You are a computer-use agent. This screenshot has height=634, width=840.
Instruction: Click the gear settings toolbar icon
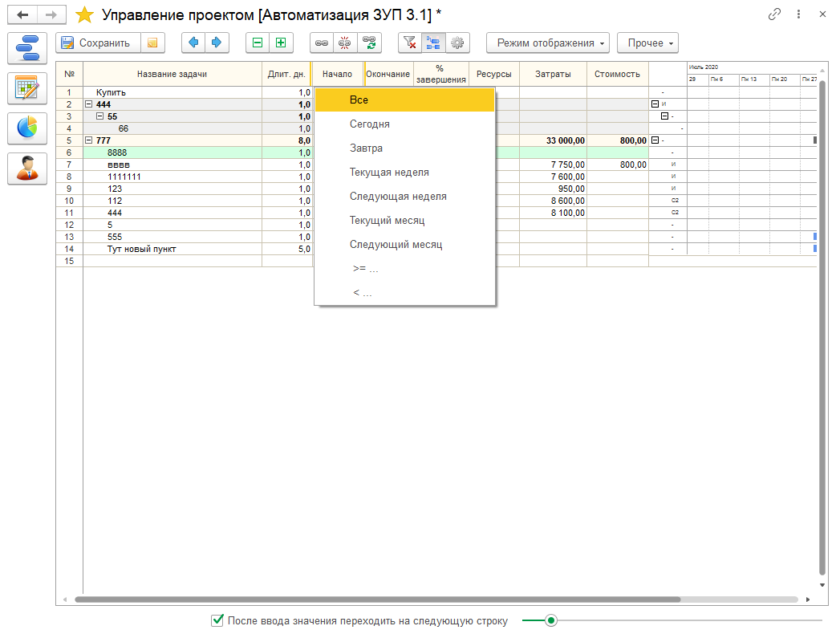(457, 43)
